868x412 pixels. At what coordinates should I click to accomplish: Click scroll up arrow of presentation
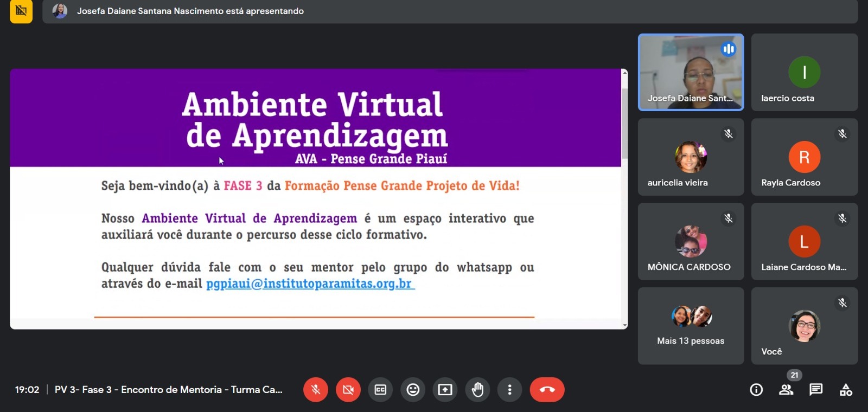tap(625, 72)
